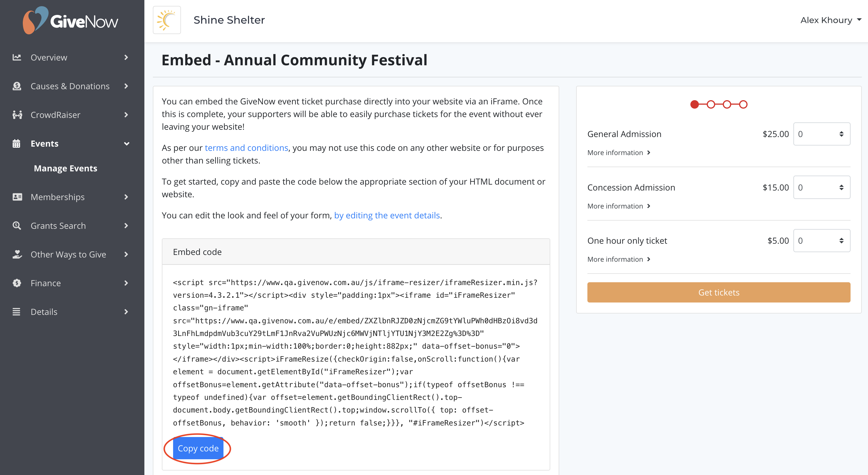Click the Copy code button
Viewport: 868px width, 475px height.
coord(198,448)
